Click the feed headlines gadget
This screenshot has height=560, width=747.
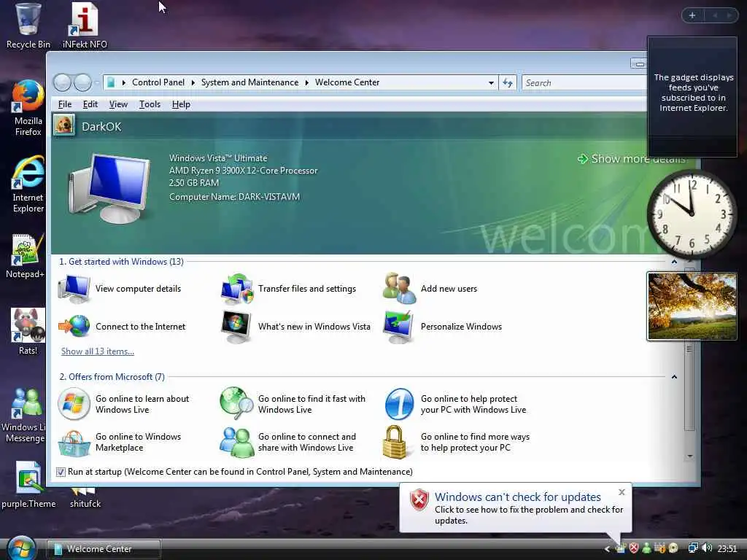692,97
